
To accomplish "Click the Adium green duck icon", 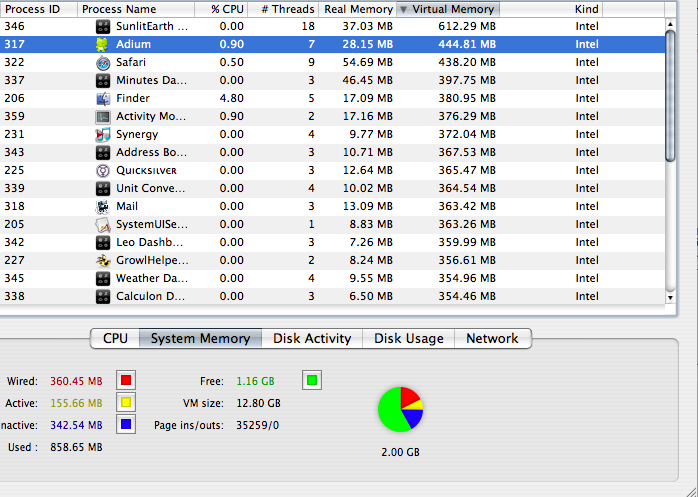I will point(103,45).
